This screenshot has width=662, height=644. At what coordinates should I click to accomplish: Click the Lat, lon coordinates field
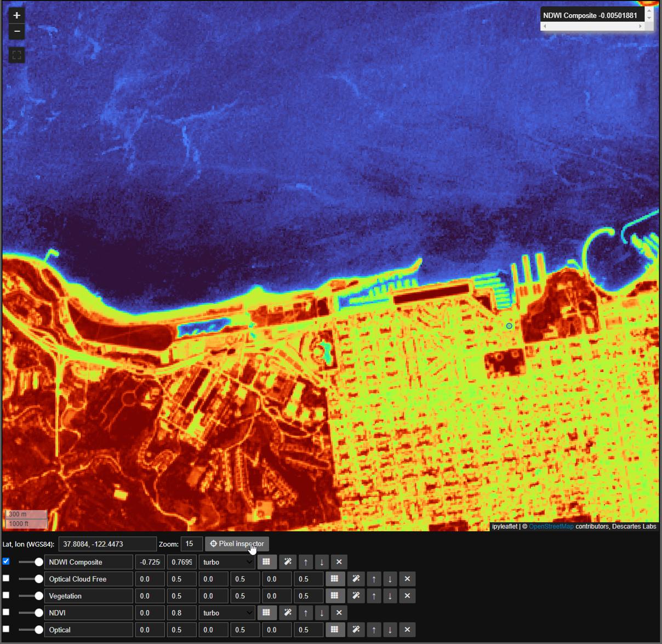(107, 544)
